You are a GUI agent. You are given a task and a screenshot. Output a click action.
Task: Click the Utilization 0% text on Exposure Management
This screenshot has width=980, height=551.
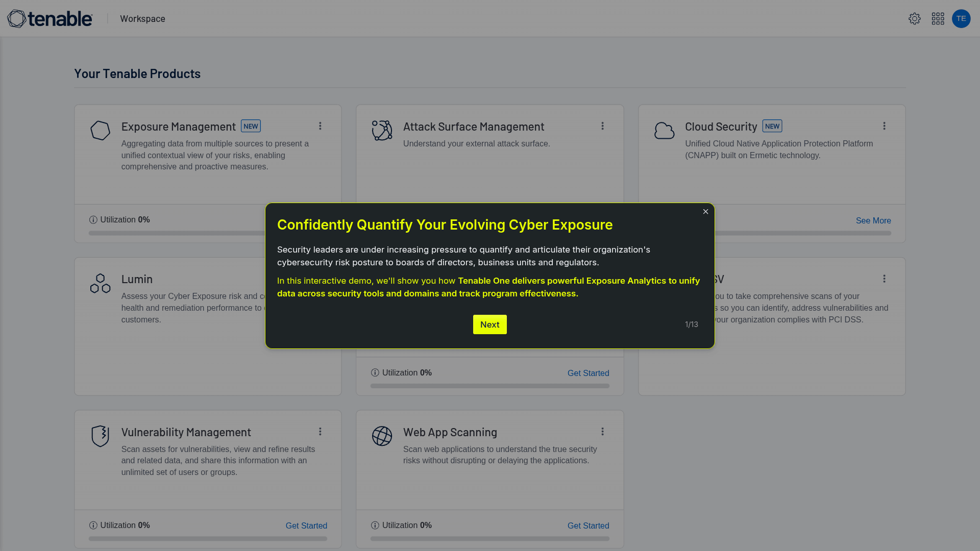[x=125, y=220]
